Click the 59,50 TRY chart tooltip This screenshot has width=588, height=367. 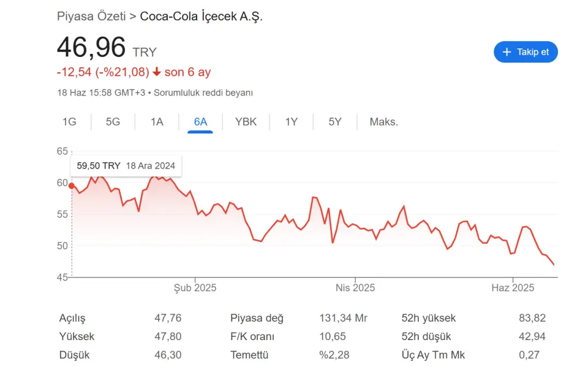(126, 166)
